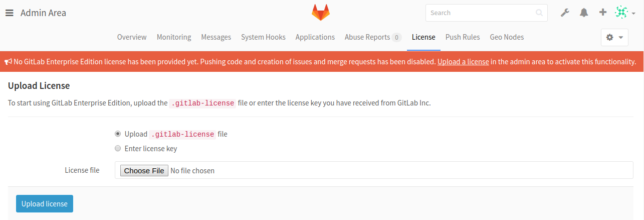Open the notifications bell icon
Screen dimensions: 644x220
click(584, 13)
